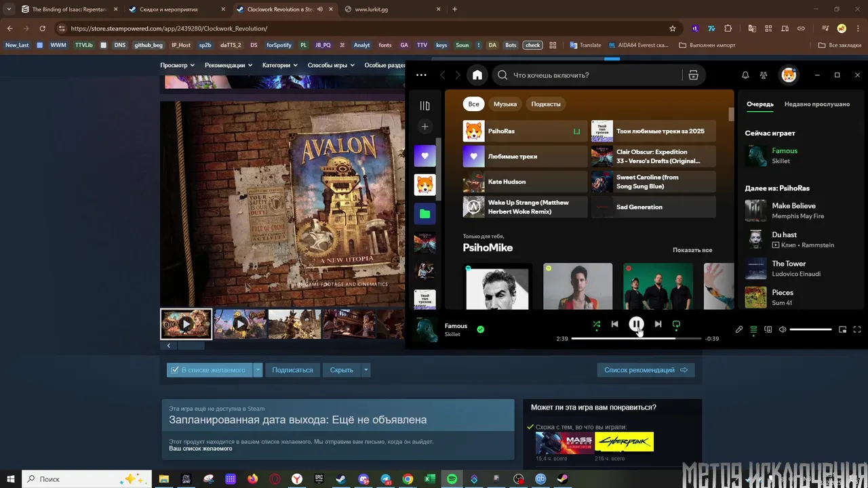This screenshot has height=488, width=868.
Task: Toggle shuffle in the Spotify player
Action: click(x=596, y=325)
